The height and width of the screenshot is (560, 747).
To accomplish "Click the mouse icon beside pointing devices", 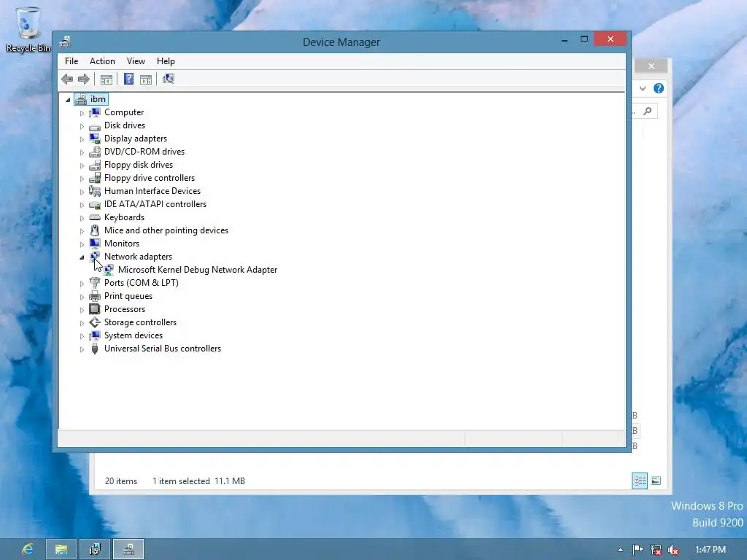I will 95,230.
